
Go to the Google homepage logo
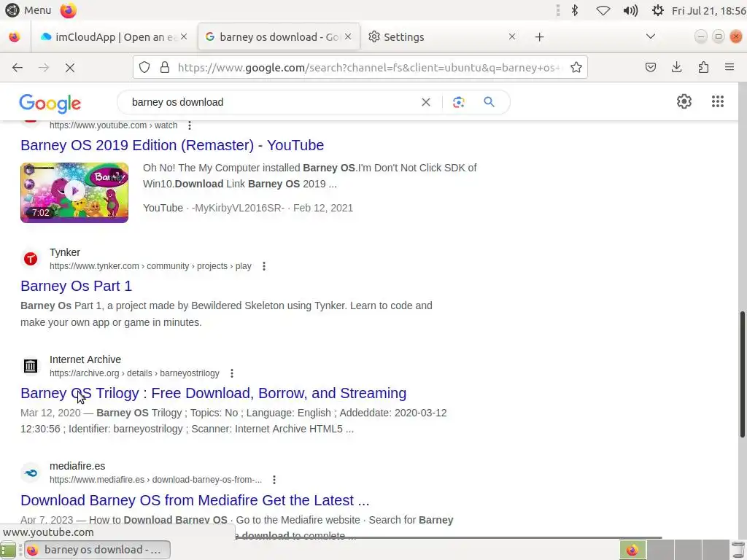[x=50, y=103]
